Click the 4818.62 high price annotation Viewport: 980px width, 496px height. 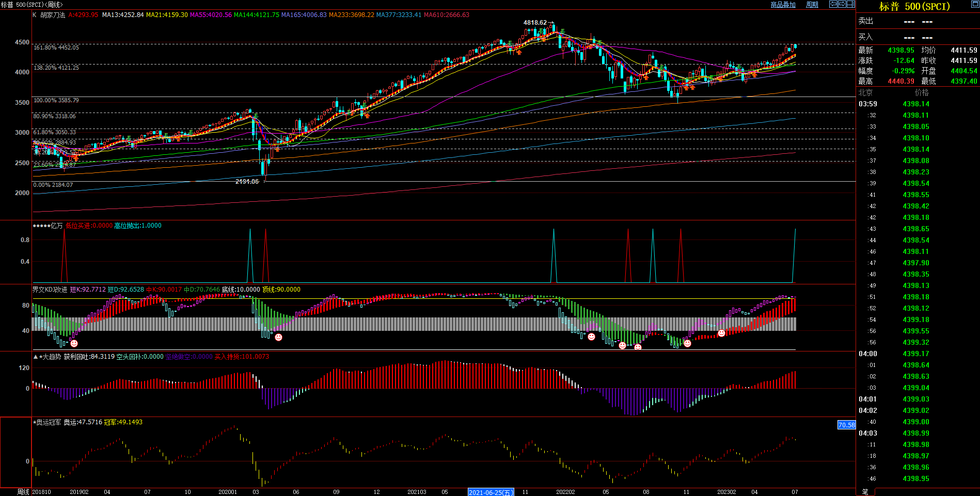535,23
